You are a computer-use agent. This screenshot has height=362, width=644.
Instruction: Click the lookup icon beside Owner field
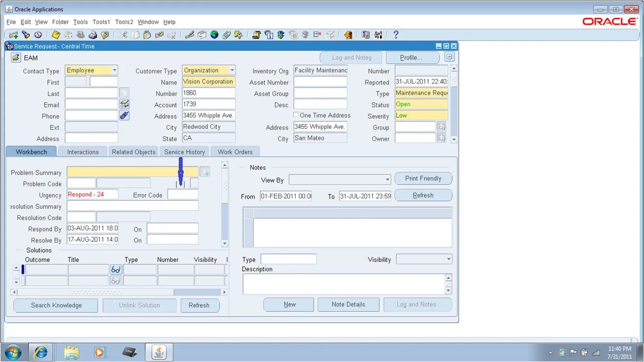point(441,138)
